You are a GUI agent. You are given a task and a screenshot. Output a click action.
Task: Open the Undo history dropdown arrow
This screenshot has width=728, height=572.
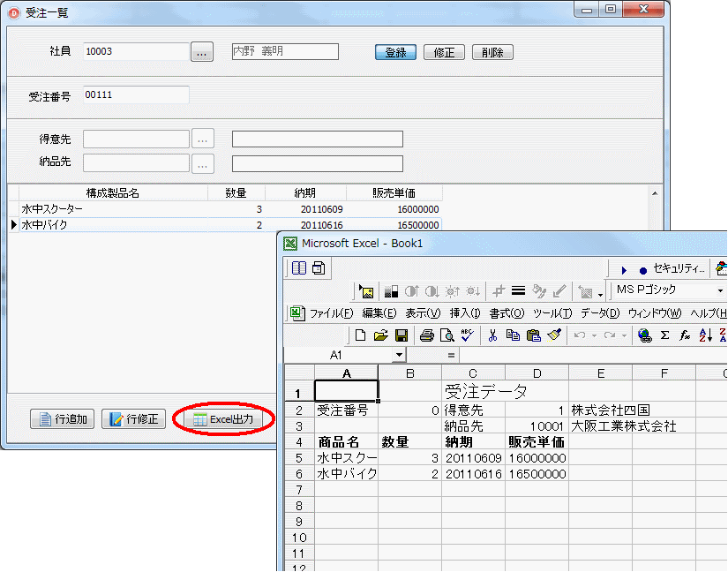point(594,335)
